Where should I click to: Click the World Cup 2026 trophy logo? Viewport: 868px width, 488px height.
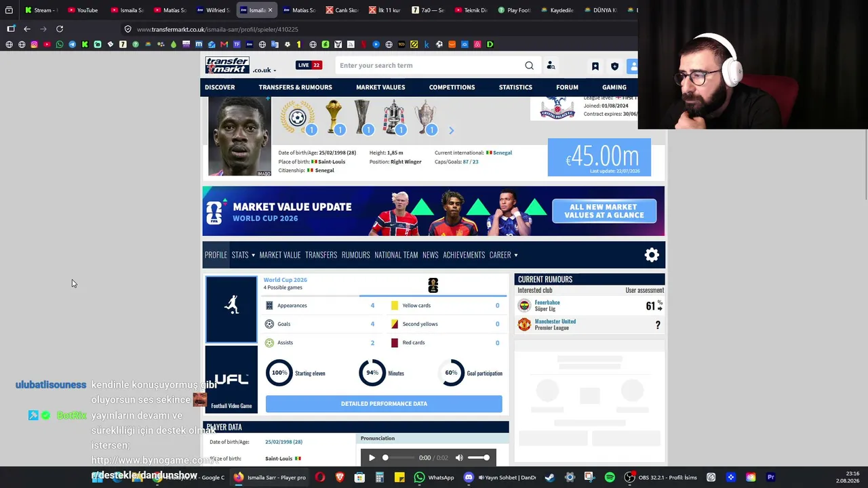(433, 285)
